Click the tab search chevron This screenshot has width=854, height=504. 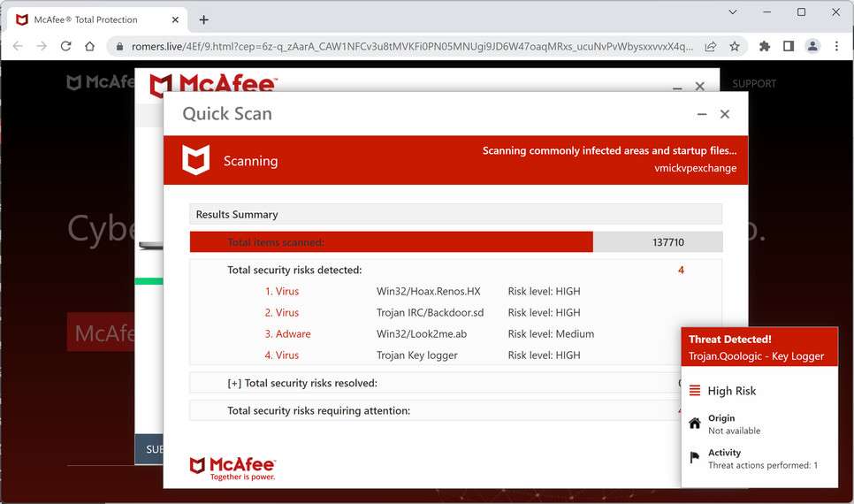pos(733,11)
